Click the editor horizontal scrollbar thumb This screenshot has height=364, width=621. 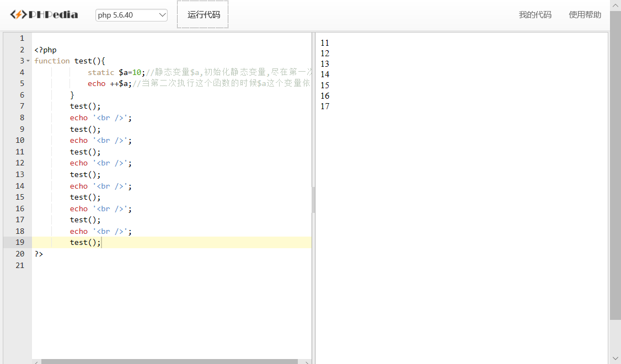tap(169, 362)
